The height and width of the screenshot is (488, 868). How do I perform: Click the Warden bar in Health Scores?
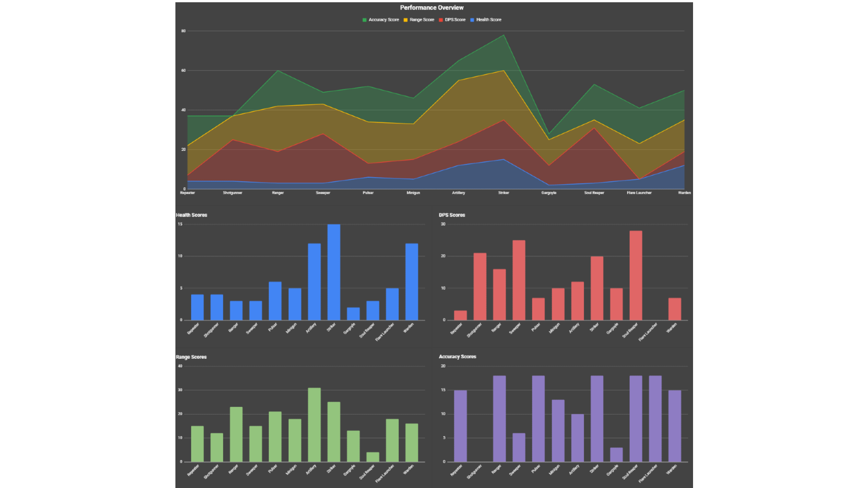(x=411, y=282)
